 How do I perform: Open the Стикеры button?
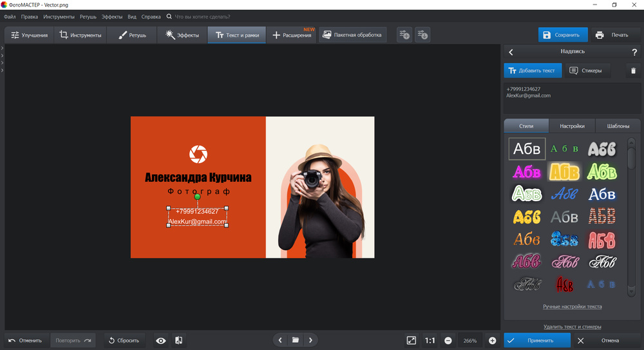tap(587, 70)
